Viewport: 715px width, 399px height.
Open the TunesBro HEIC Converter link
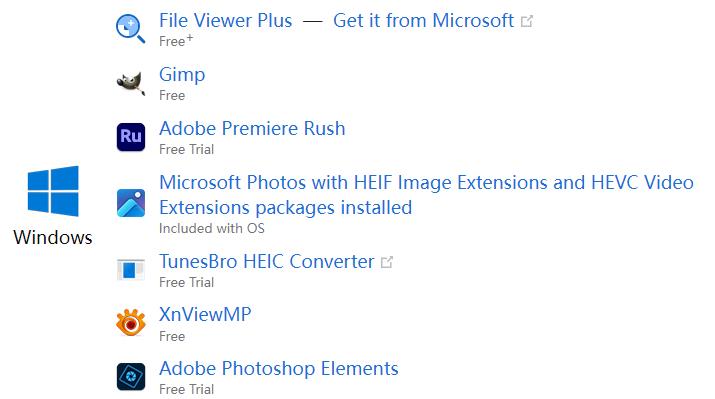[x=267, y=262]
